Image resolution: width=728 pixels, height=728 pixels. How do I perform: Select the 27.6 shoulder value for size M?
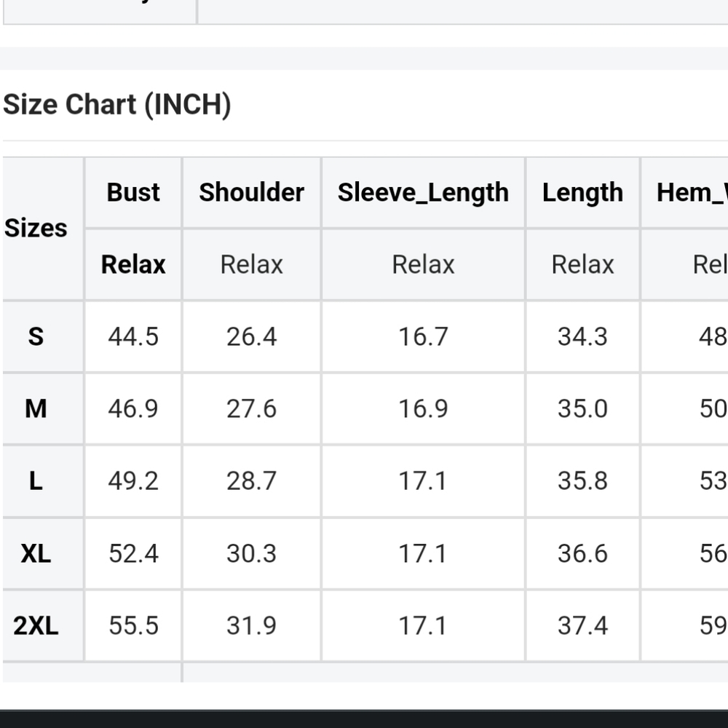(x=251, y=408)
